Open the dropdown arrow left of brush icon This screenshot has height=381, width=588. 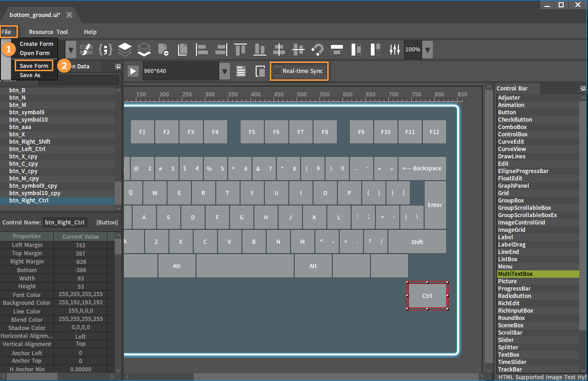(71, 49)
